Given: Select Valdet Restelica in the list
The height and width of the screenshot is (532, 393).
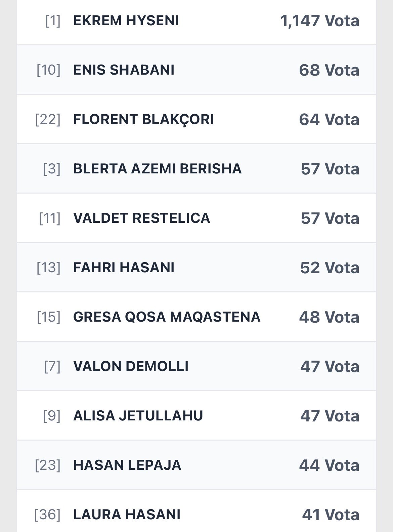Looking at the screenshot, I should tap(141, 218).
